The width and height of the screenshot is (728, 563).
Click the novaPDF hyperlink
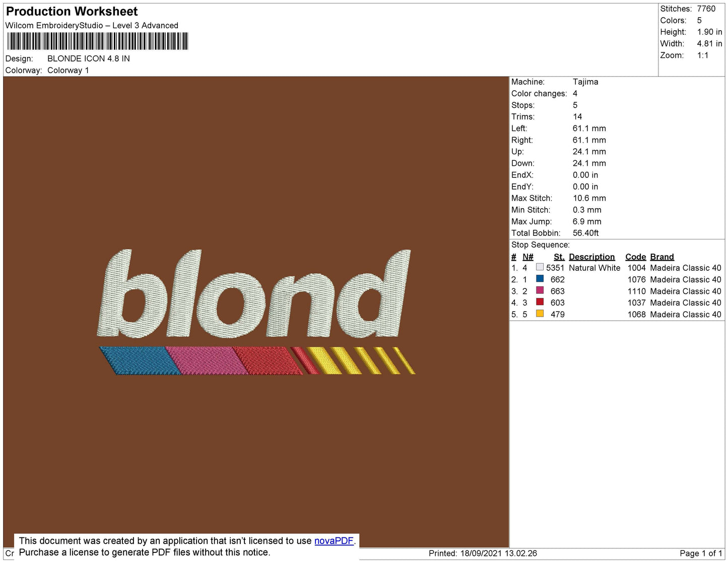coord(334,541)
